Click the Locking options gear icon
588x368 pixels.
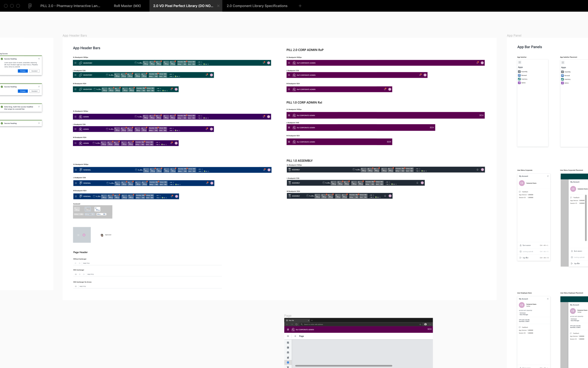[x=520, y=251]
